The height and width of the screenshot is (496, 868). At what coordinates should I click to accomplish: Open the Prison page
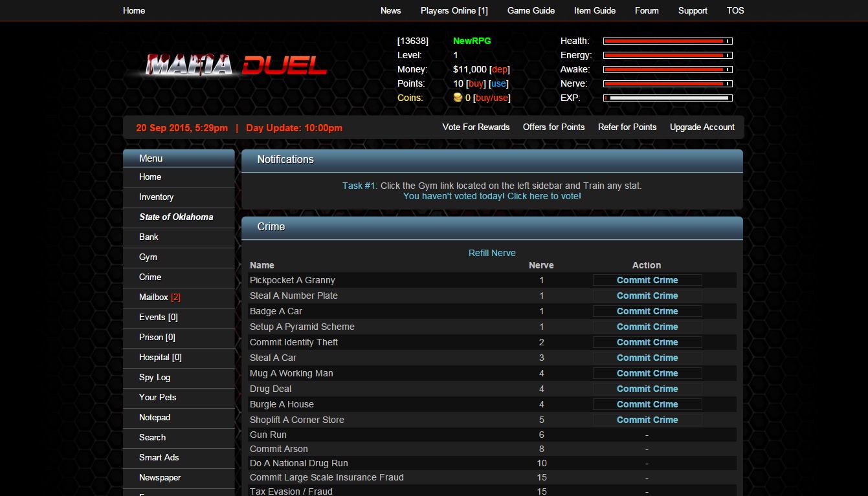(179, 338)
